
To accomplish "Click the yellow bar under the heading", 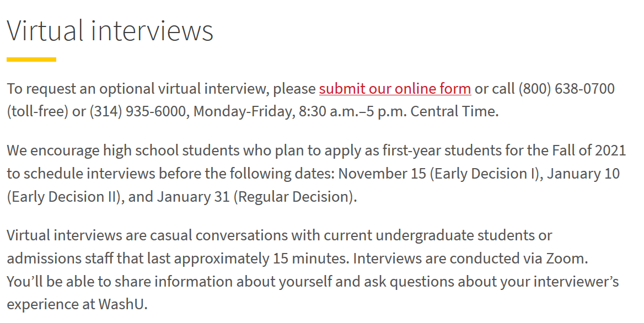I will point(31,60).
